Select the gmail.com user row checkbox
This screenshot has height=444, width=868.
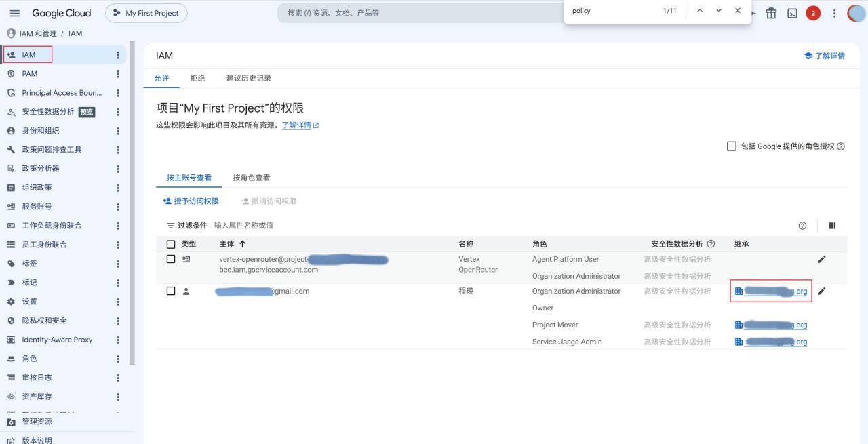click(171, 291)
